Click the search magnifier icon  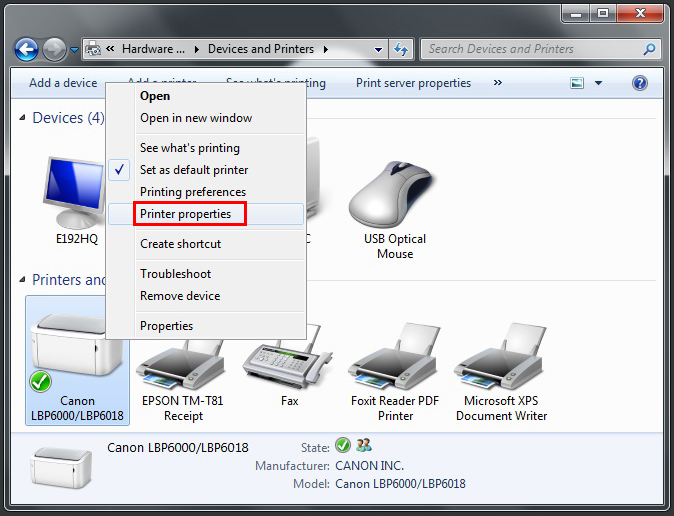tap(649, 49)
